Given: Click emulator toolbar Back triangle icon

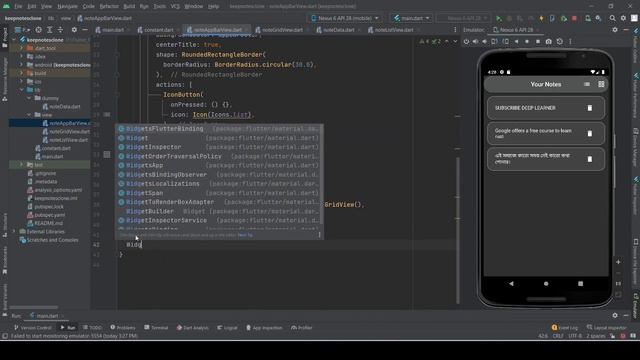Looking at the screenshot, I should pos(516,42).
